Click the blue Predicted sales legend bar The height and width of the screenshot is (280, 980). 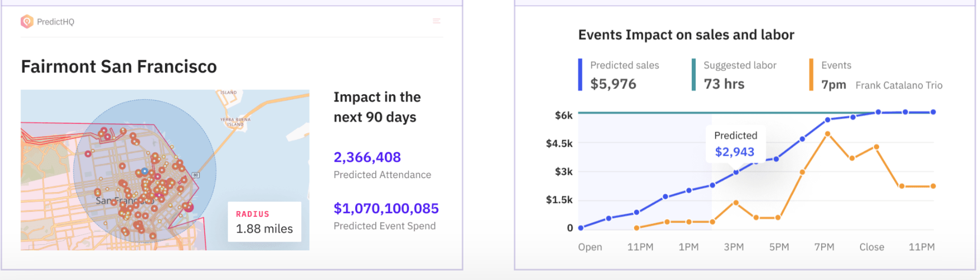[580, 74]
